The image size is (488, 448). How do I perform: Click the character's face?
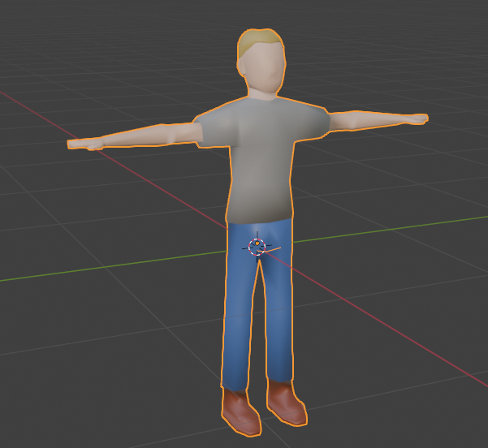pyautogui.click(x=264, y=68)
